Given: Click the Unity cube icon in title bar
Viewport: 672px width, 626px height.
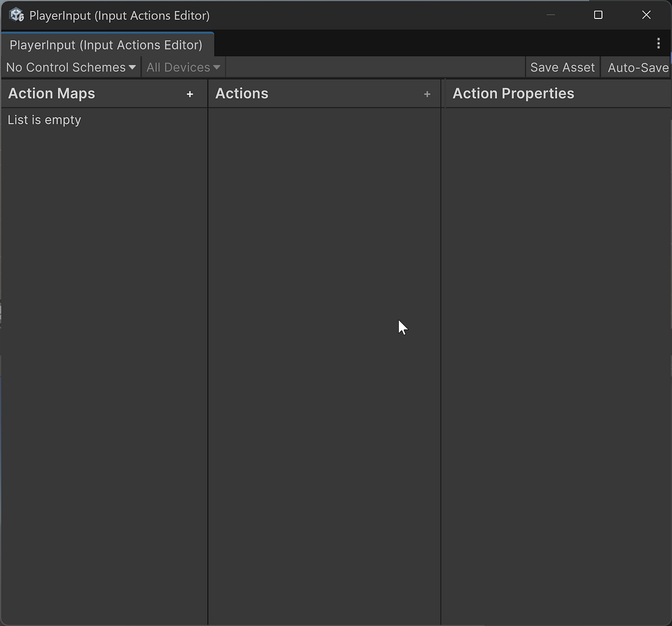Looking at the screenshot, I should click(16, 15).
